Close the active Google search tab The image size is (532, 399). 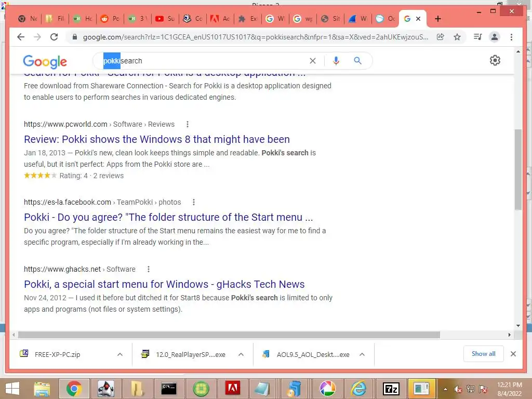(x=418, y=19)
